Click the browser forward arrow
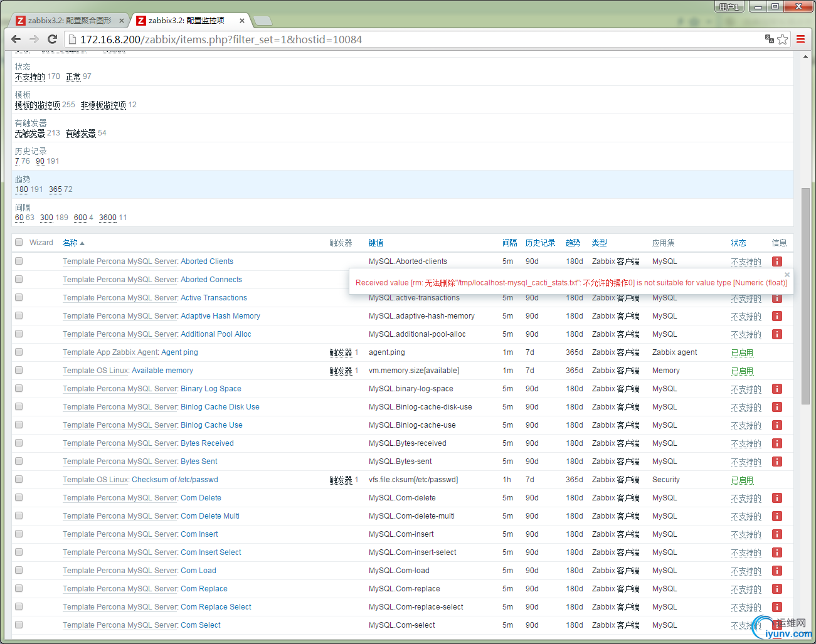This screenshot has width=816, height=644. (x=34, y=39)
